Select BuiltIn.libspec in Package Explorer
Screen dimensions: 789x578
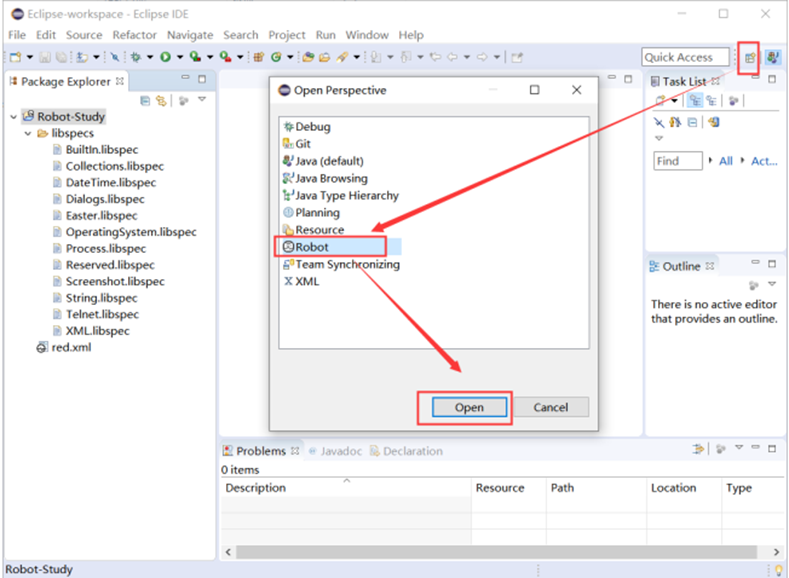click(96, 150)
